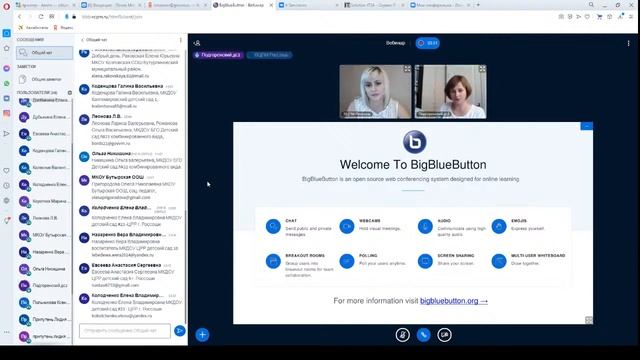
Task: Collapse chat with the back arrow
Action: (82, 40)
